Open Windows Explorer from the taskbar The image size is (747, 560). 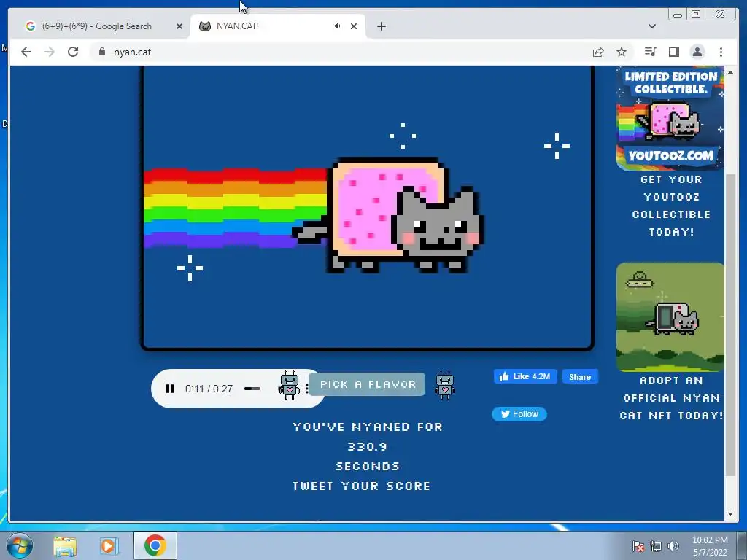point(65,546)
